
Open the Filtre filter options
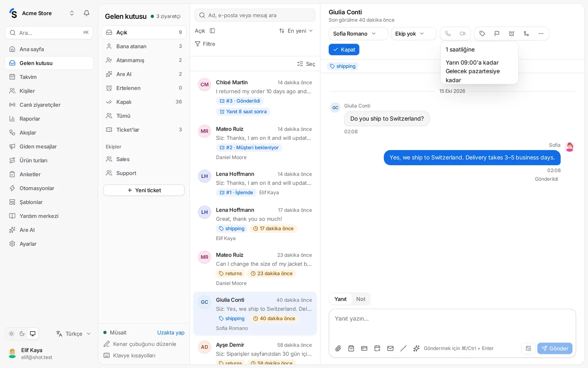205,44
